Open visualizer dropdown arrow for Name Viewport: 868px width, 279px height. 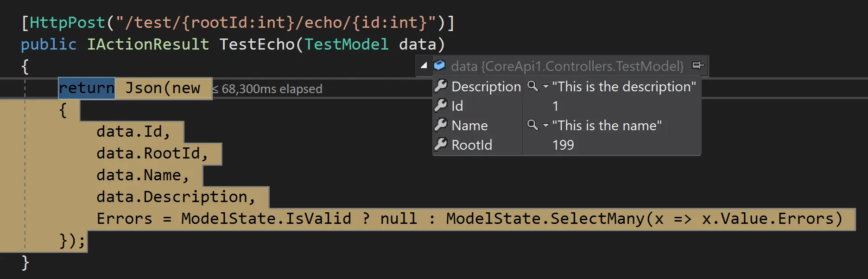click(x=545, y=126)
